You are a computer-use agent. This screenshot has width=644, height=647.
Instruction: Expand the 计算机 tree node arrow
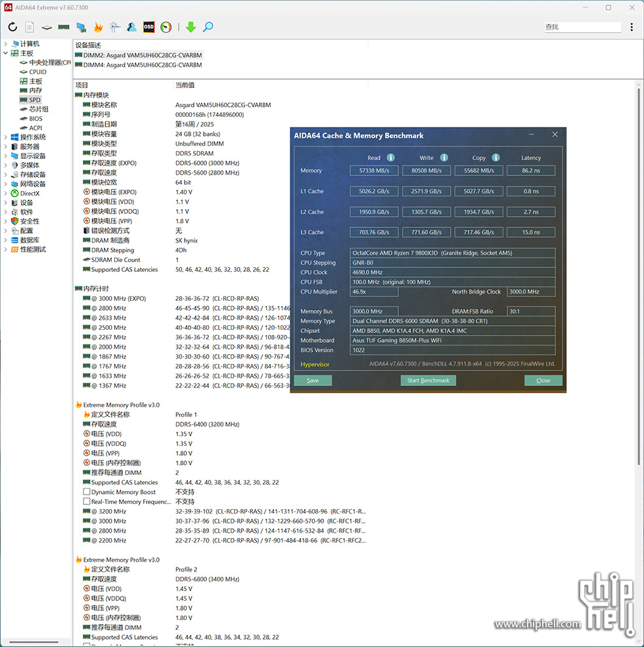5,43
